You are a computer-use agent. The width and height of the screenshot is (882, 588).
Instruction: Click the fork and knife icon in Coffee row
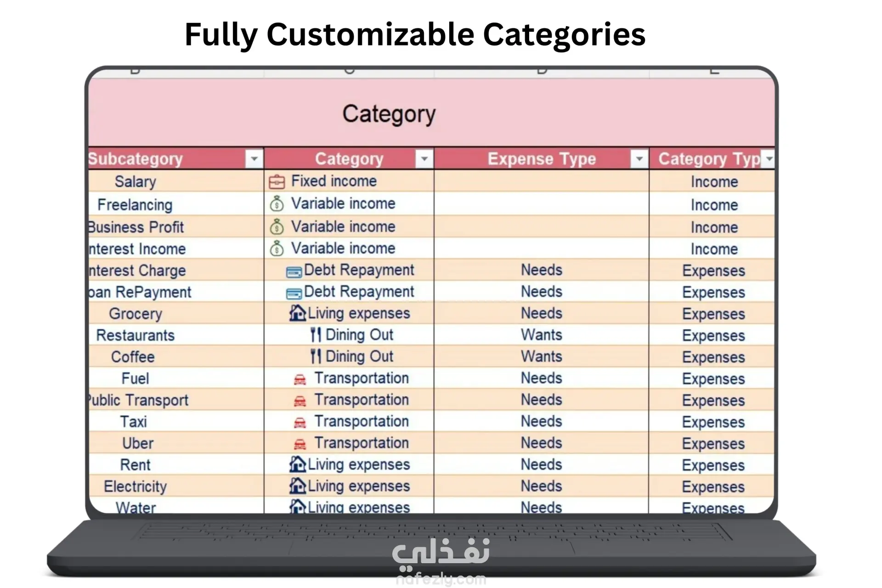tap(316, 356)
